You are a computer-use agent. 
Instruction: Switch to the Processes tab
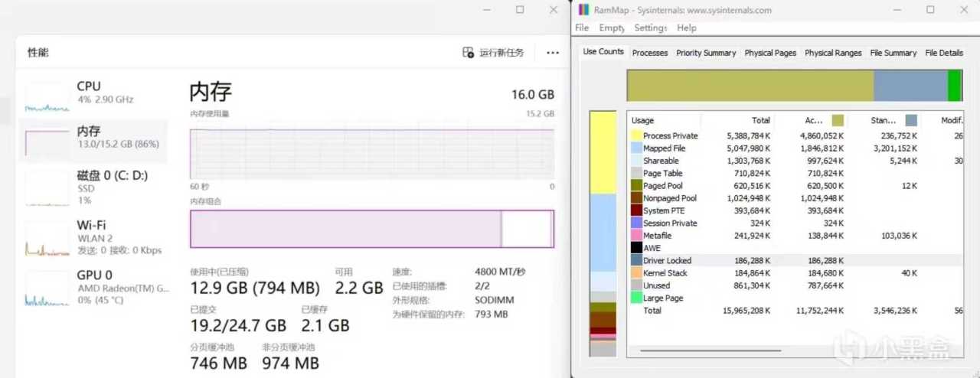click(x=650, y=53)
